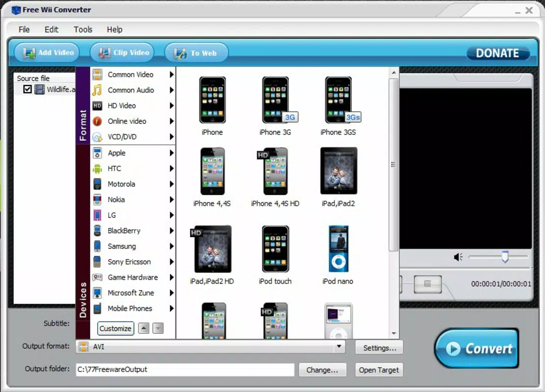The height and width of the screenshot is (392, 545).
Task: Click the Mobile Phones category icon
Action: [x=97, y=308]
